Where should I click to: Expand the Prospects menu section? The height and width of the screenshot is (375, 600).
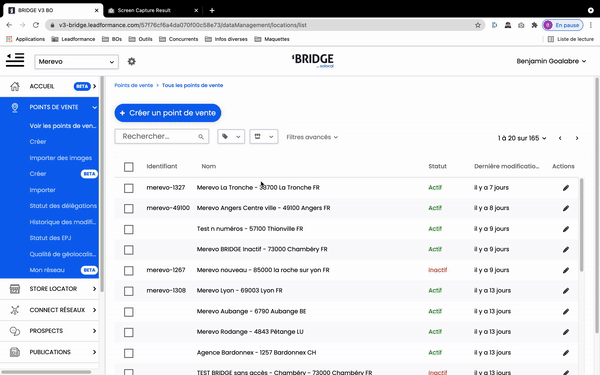(95, 331)
